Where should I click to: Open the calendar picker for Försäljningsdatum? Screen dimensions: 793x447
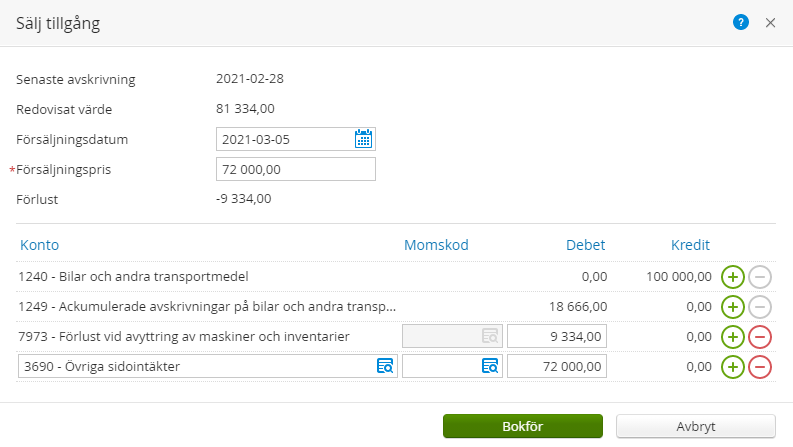point(364,139)
